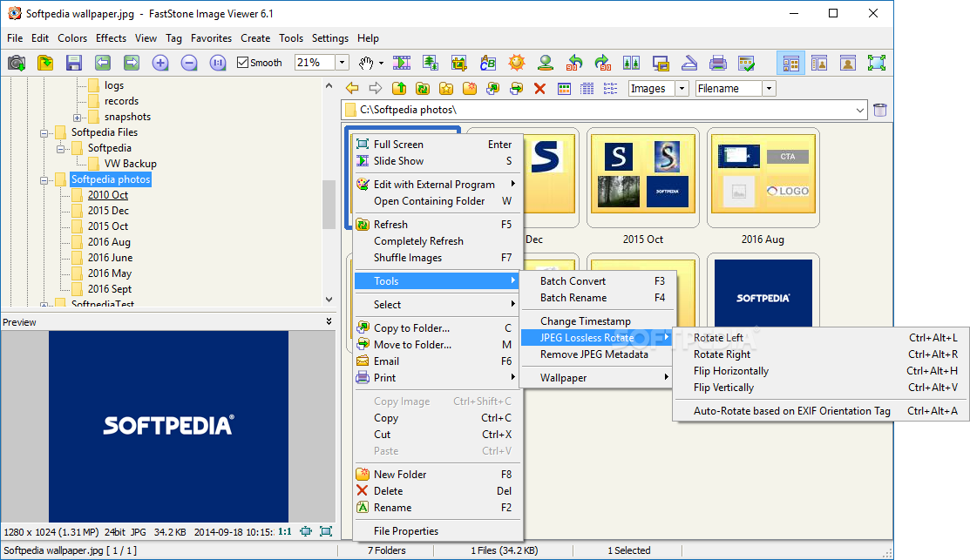Click the Rotate Left toolbar icon
The image size is (970, 560).
(x=574, y=63)
